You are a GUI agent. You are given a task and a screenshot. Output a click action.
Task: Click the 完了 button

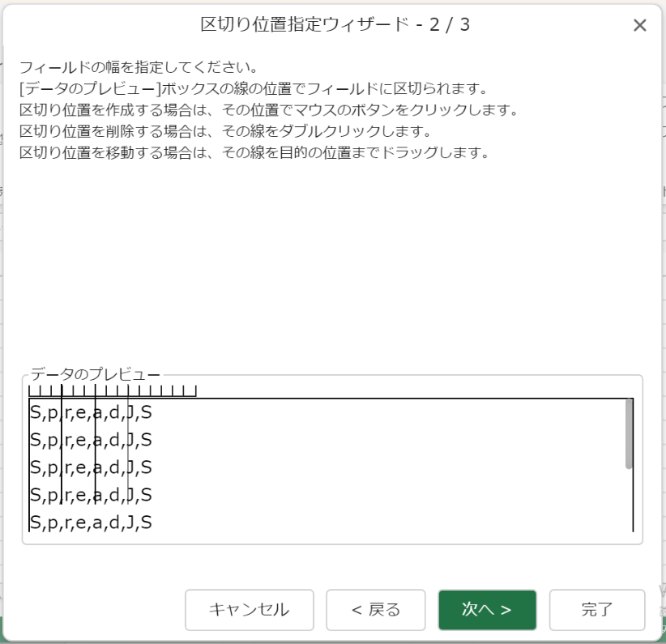(x=597, y=610)
